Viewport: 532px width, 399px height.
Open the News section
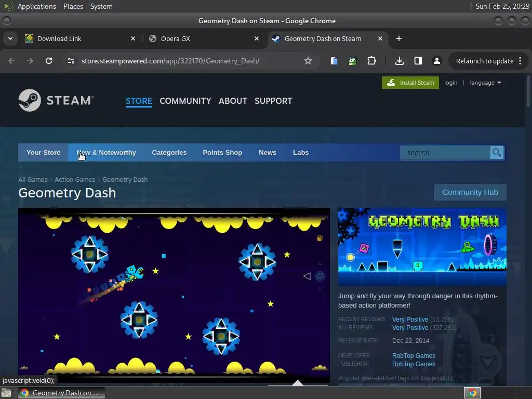(268, 153)
